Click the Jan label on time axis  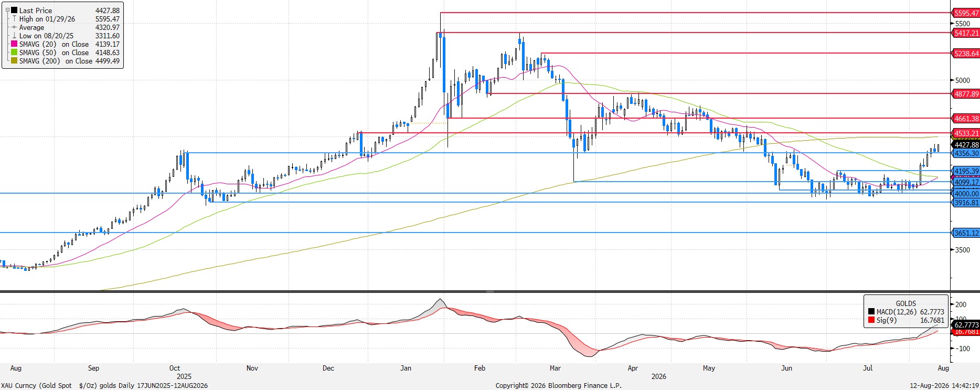[x=406, y=368]
